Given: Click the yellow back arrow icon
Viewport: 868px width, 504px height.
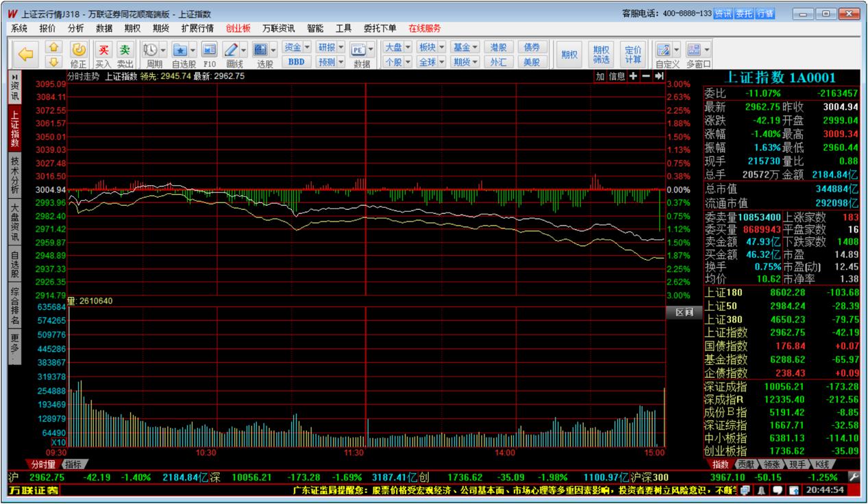Looking at the screenshot, I should tap(26, 54).
